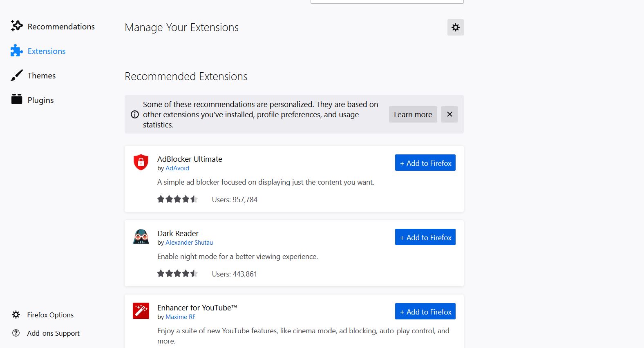This screenshot has width=644, height=348.
Task: Click the Plugins block icon
Action: click(17, 99)
